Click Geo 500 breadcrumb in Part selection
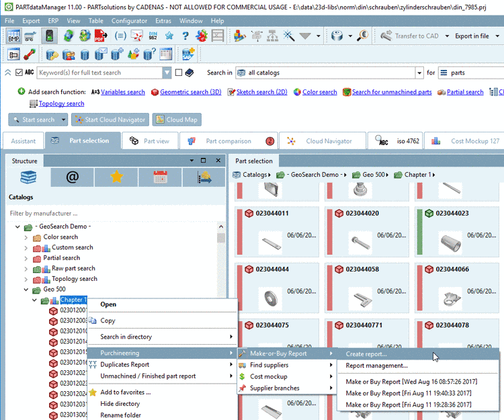This screenshot has height=420, width=504. point(373,175)
